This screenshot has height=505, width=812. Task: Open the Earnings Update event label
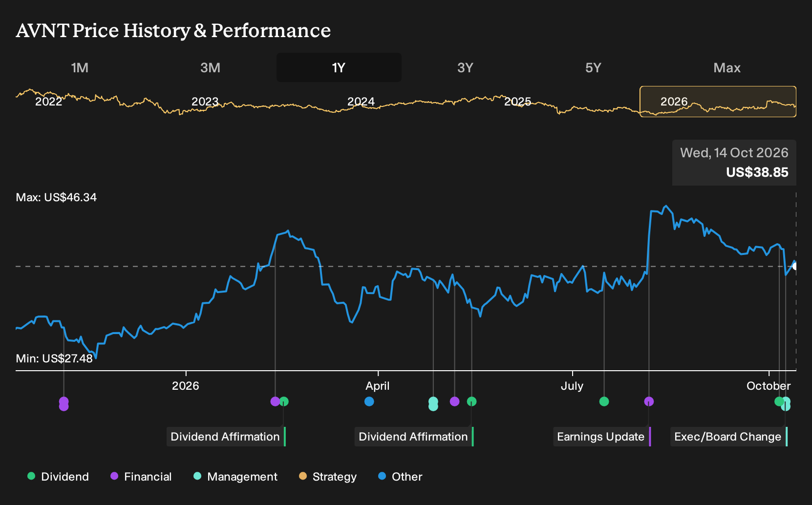(x=602, y=437)
